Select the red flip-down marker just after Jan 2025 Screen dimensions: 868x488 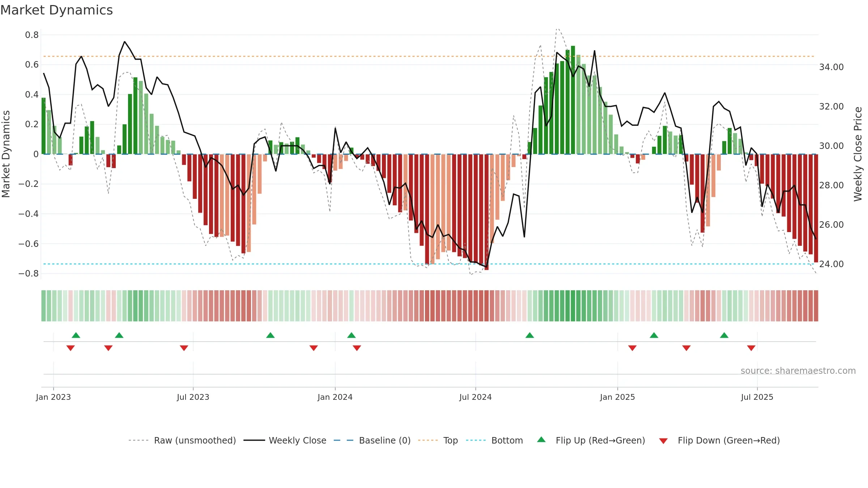tap(633, 348)
